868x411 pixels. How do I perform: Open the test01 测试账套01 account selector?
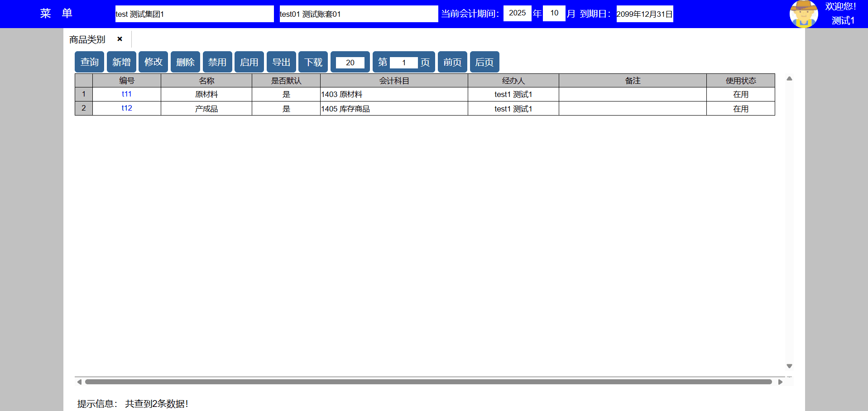point(359,14)
